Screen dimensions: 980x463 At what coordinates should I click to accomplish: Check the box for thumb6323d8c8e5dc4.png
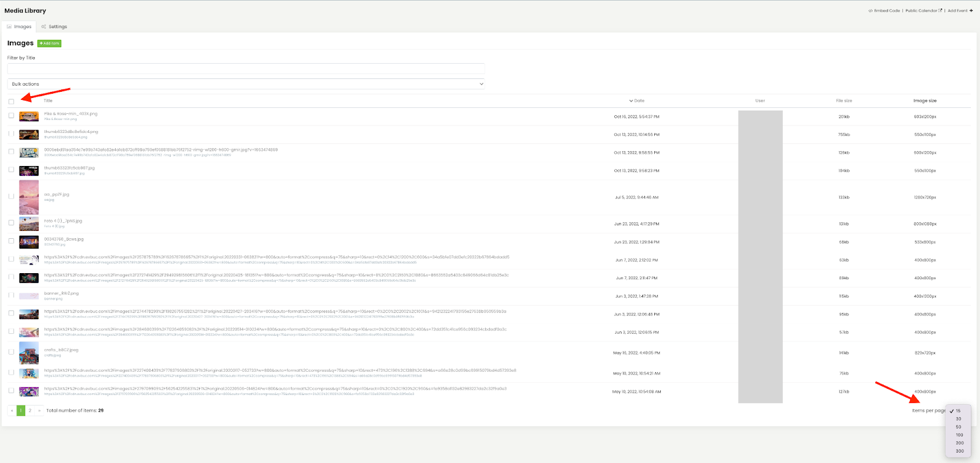11,134
